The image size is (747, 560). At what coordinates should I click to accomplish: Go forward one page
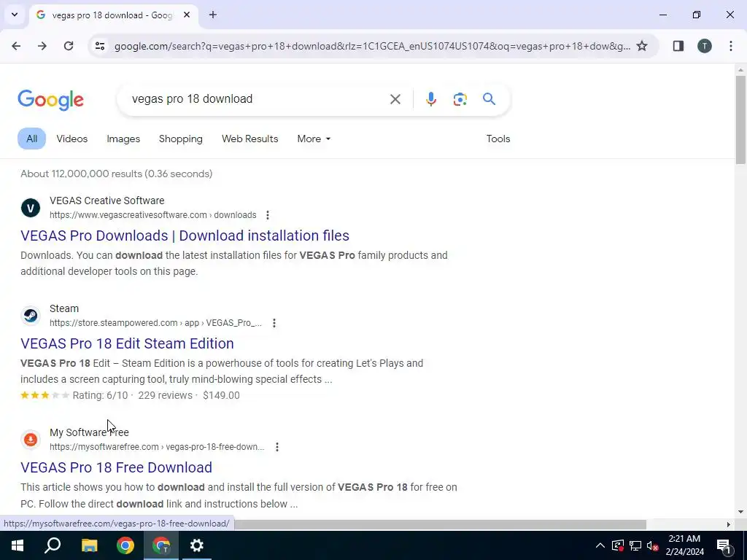pos(42,46)
